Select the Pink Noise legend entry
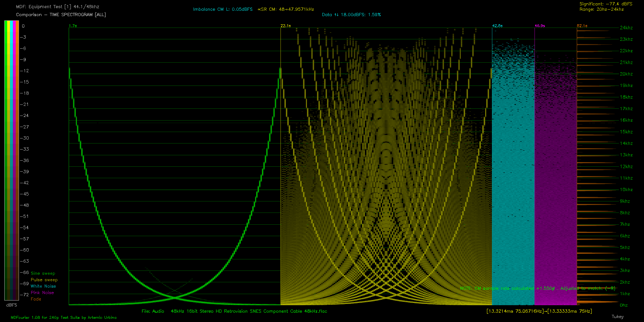Screen dimensions: 644x322 (42, 293)
